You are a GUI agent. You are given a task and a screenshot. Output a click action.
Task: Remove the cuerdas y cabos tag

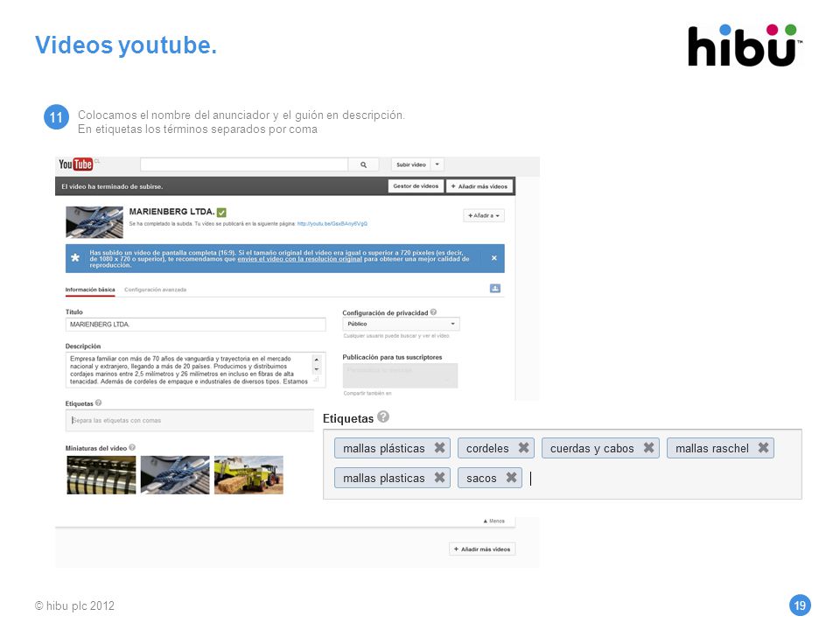tap(648, 447)
